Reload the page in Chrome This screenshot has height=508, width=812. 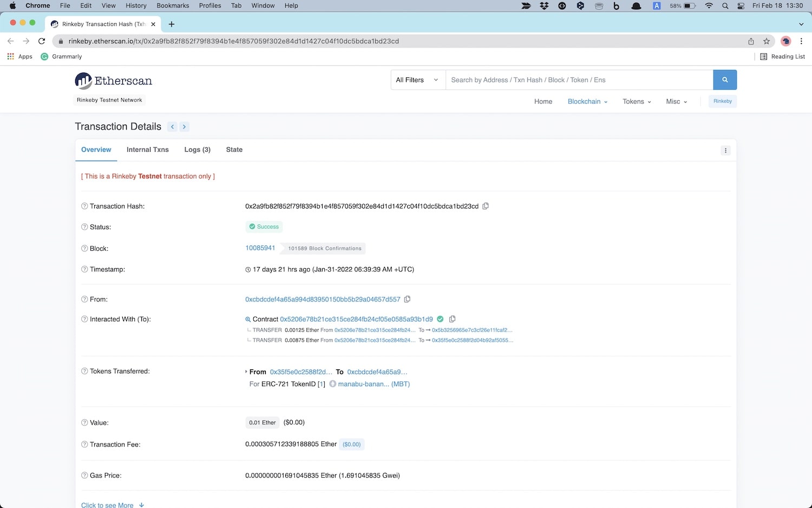[42, 41]
